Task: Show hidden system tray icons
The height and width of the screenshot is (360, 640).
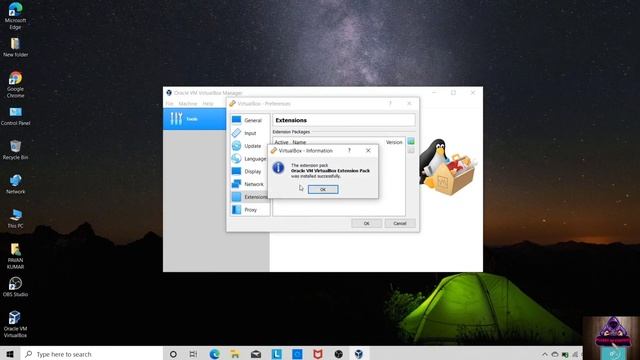Action: [544, 354]
